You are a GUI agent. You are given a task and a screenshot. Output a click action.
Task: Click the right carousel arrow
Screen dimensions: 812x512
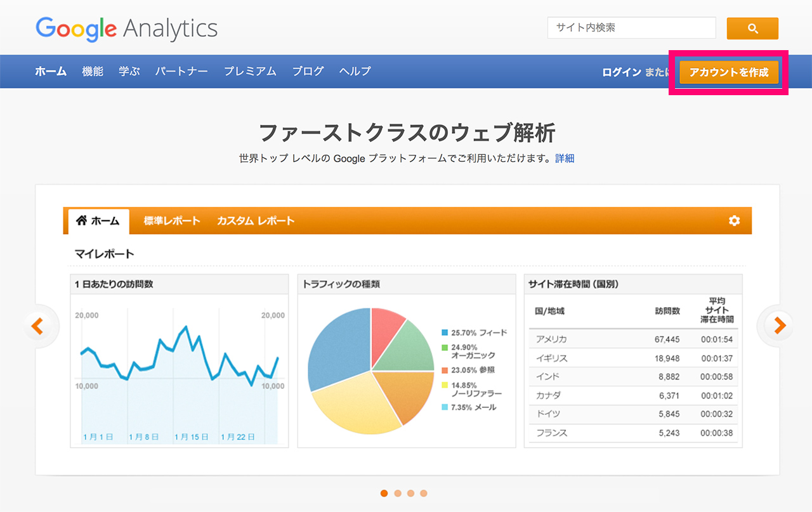tap(779, 325)
